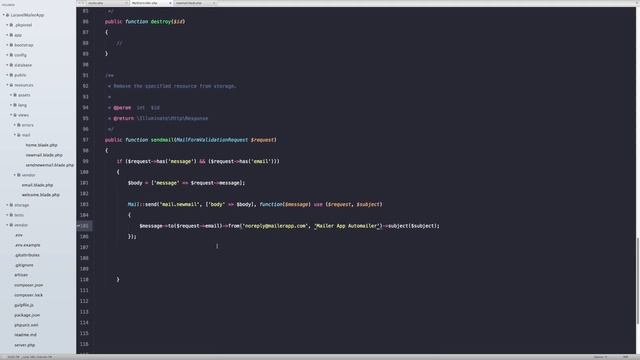This screenshot has height=360, width=640.
Task: Open sendnewemail.blade.php in the sidebar
Action: pyautogui.click(x=49, y=165)
